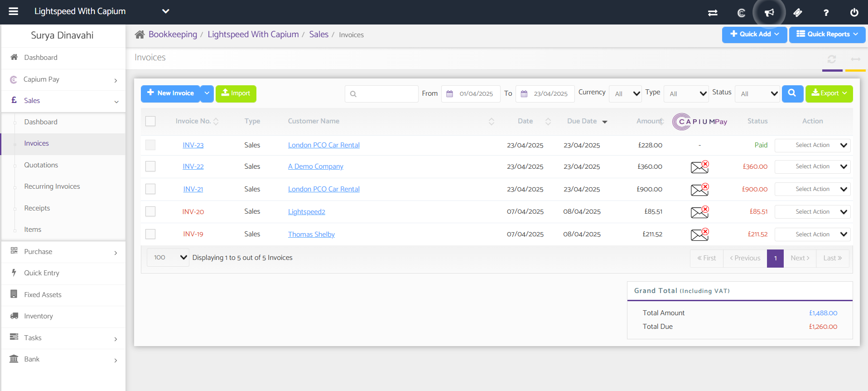Open the help question mark icon
This screenshot has height=391, width=868.
pos(826,13)
